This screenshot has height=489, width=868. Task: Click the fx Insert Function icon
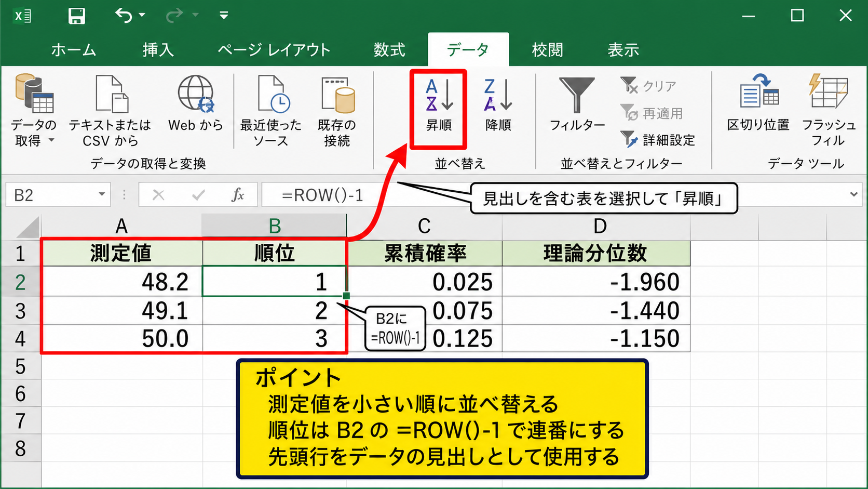[238, 195]
